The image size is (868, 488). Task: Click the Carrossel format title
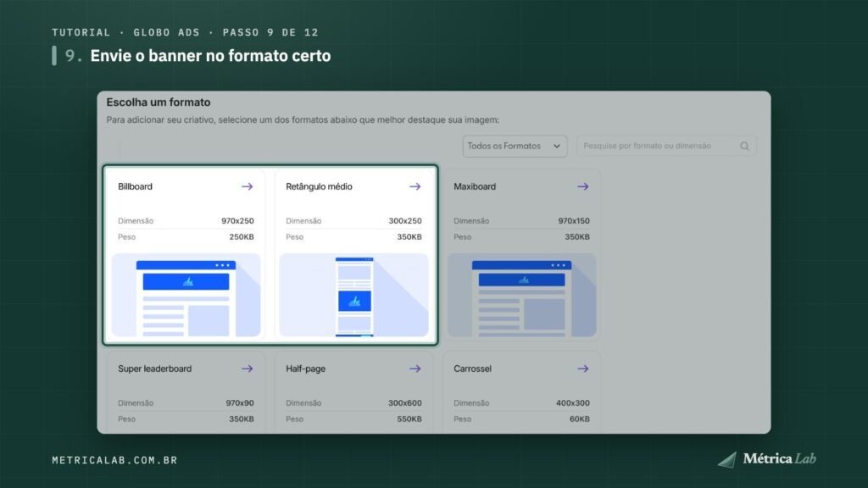[472, 369]
